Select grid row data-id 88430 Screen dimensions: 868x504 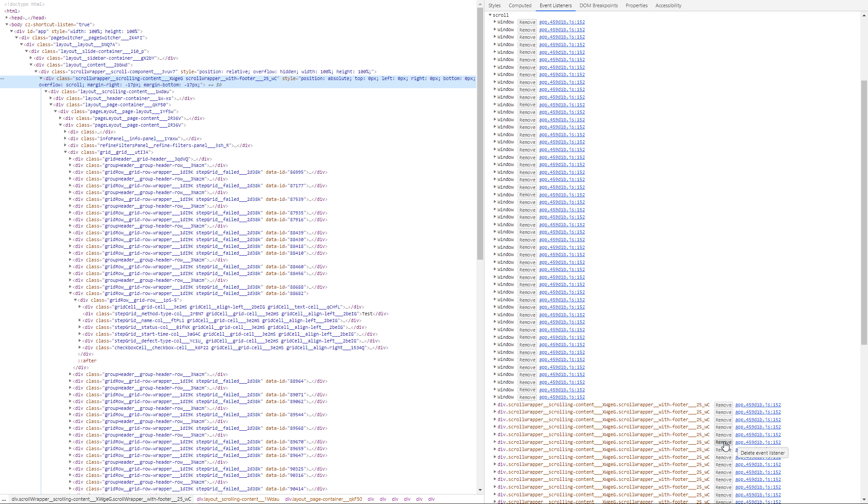tap(200, 239)
